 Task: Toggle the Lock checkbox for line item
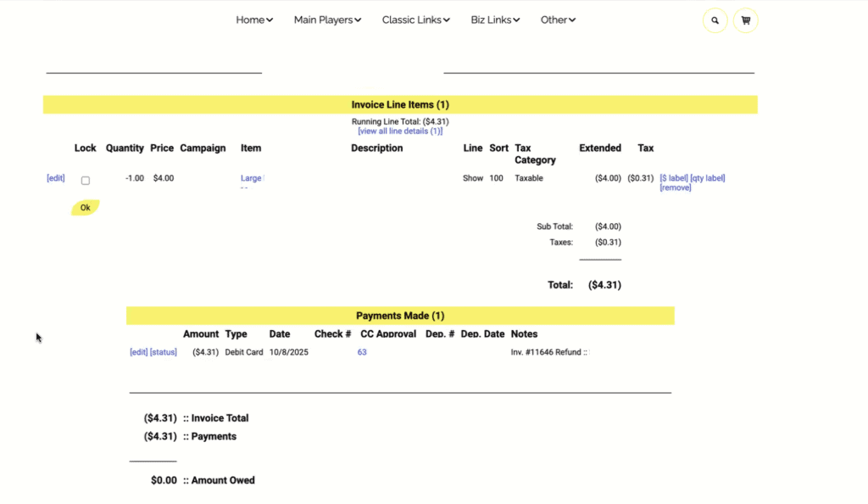pos(85,181)
